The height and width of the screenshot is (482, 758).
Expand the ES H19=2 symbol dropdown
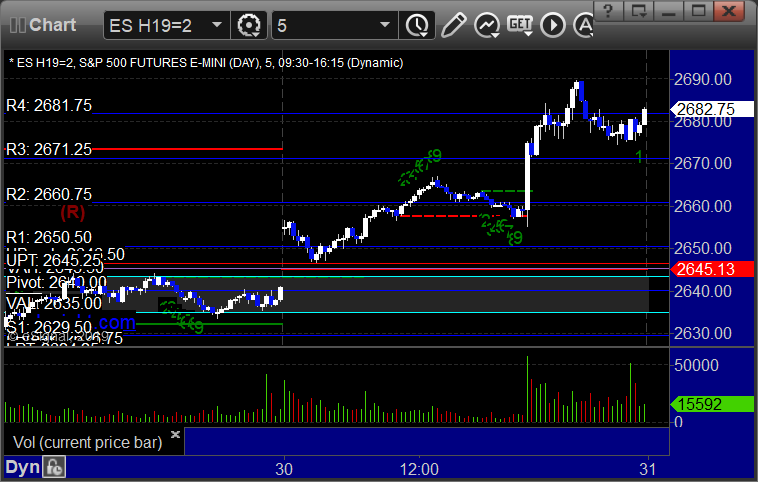[x=217, y=25]
